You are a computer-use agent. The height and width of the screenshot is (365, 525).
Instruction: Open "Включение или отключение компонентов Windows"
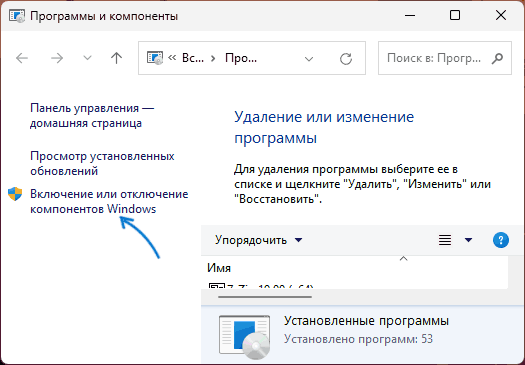pos(109,201)
